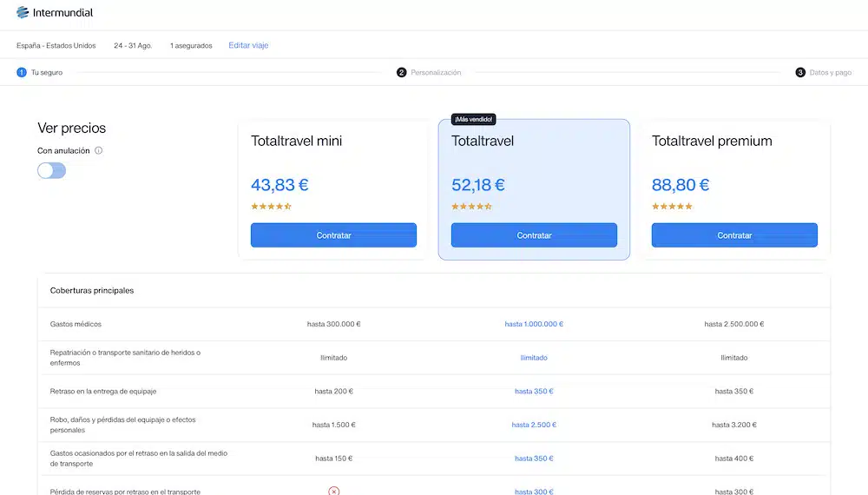Contratar the Totaltravel 52,18 € plan
The height and width of the screenshot is (495, 868).
(x=534, y=235)
